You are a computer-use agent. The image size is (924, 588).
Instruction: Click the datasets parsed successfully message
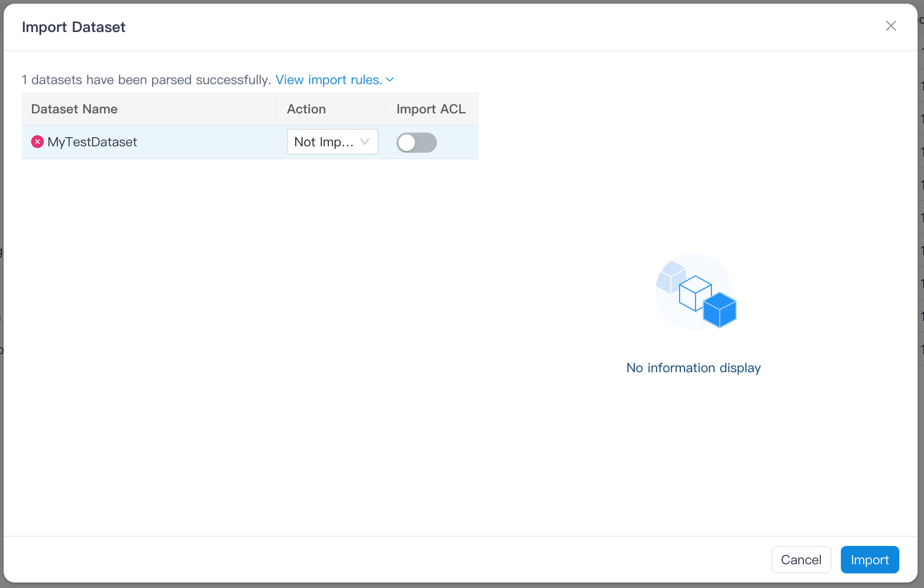point(147,80)
